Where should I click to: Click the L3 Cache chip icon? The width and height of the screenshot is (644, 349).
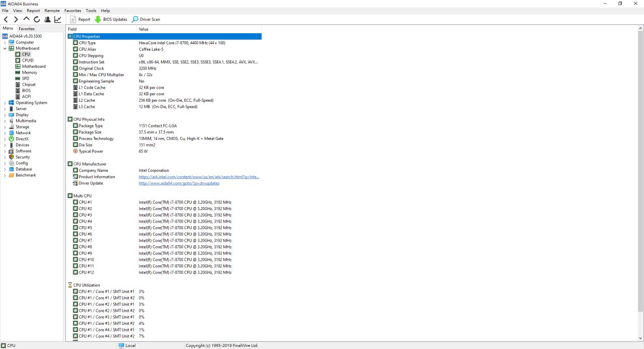point(75,107)
